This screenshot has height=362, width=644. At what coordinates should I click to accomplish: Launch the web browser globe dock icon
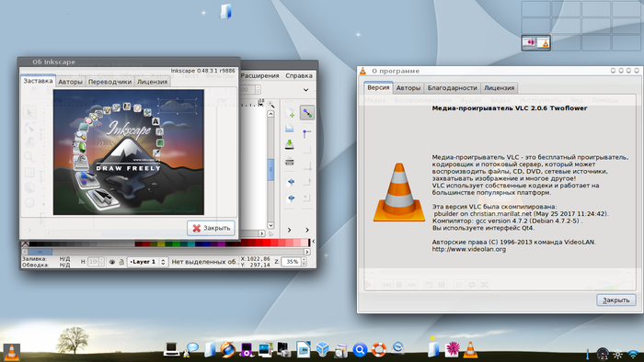coord(227,349)
